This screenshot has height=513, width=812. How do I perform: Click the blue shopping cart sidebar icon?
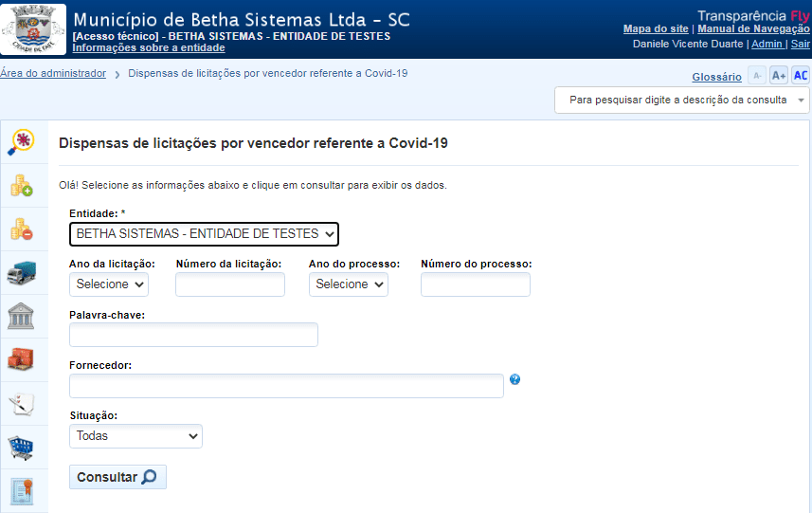(x=21, y=448)
